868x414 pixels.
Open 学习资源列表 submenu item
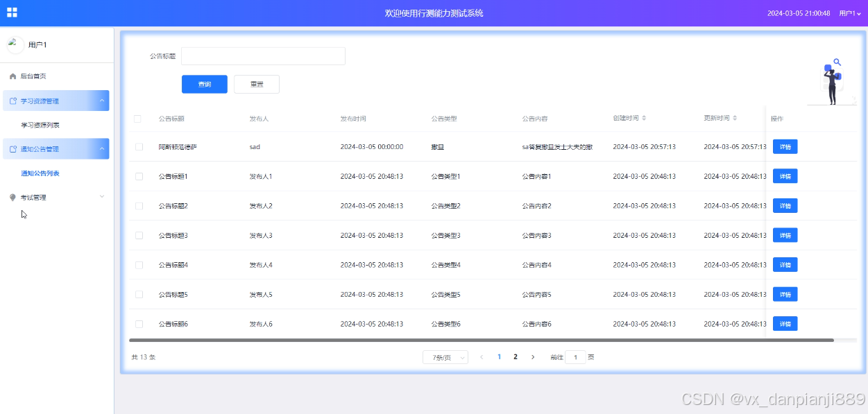40,126
